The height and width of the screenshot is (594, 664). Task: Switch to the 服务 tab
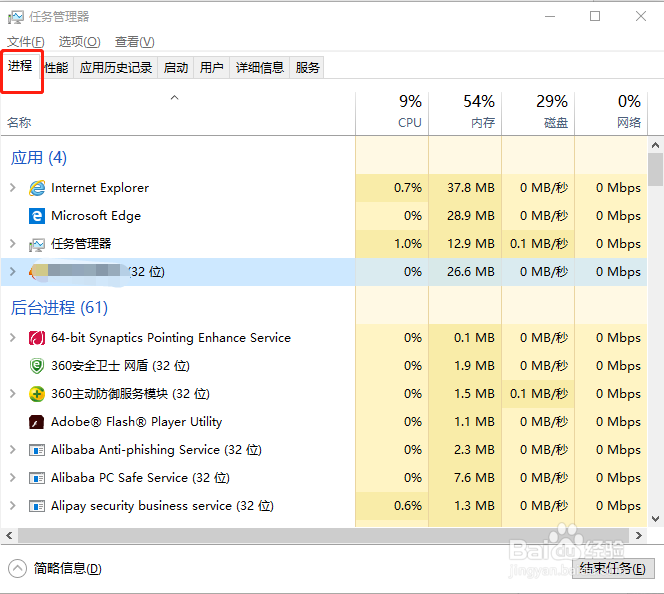pyautogui.click(x=307, y=67)
